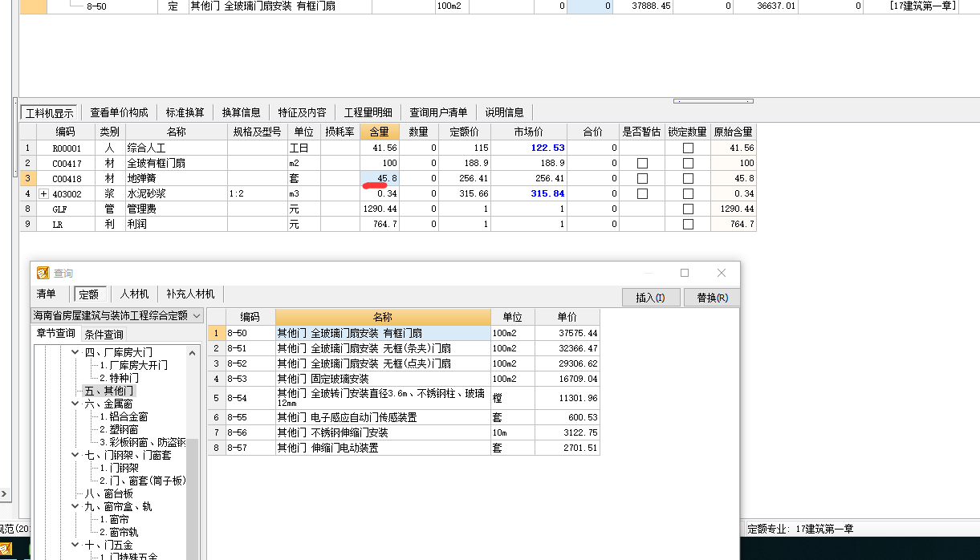The width and height of the screenshot is (980, 560).
Task: Select tree item 1.铝合金窗
Action: tap(124, 416)
